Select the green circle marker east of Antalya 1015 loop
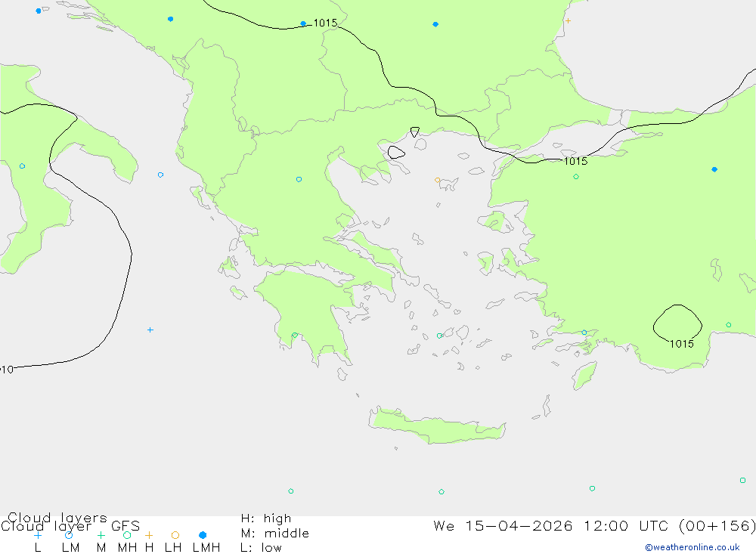This screenshot has width=756, height=554. click(729, 325)
